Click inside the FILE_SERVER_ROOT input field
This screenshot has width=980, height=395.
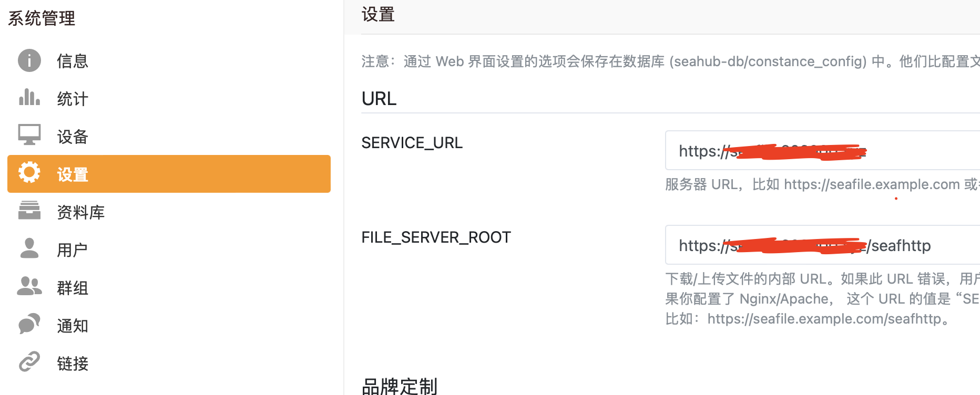pyautogui.click(x=823, y=245)
